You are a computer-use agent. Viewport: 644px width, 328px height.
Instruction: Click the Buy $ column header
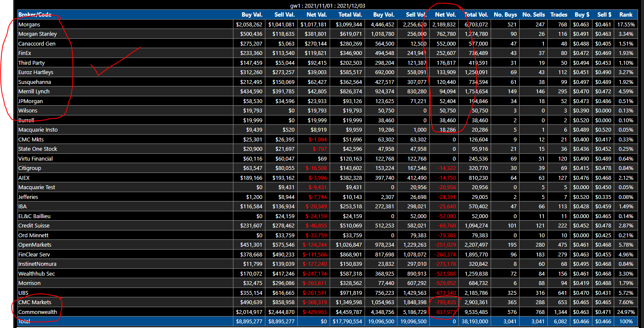[582, 15]
